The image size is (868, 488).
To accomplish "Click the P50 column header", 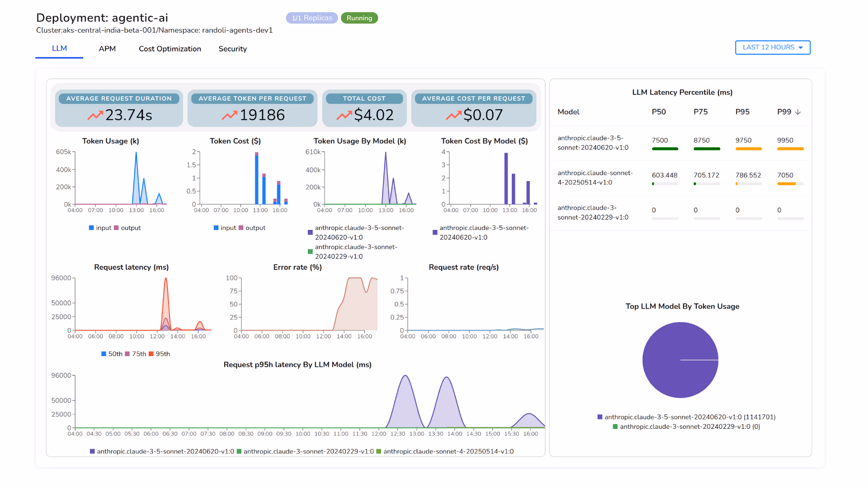I will [658, 112].
